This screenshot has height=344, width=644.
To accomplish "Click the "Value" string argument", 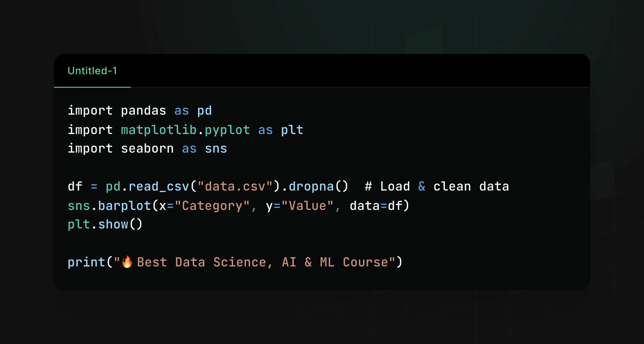I will [307, 206].
